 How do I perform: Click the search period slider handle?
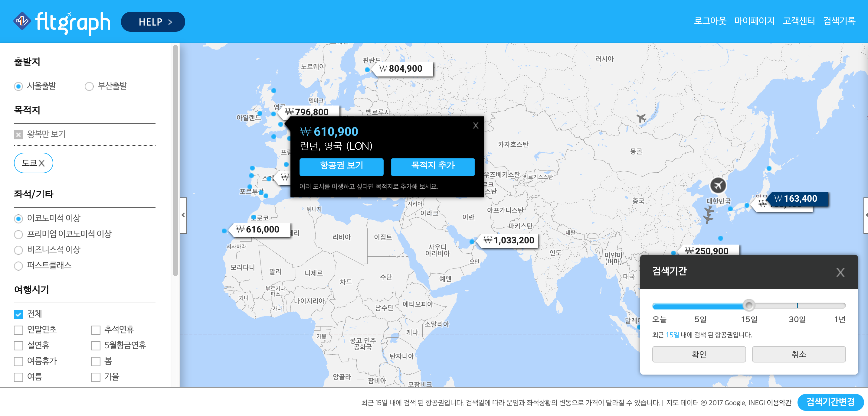[749, 306]
